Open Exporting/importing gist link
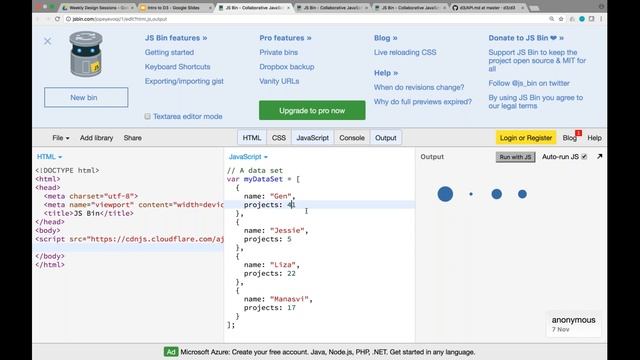The height and width of the screenshot is (360, 640). [184, 81]
